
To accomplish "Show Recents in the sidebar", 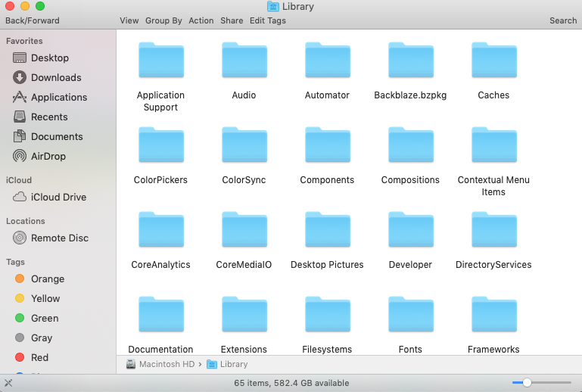I will click(x=40, y=117).
